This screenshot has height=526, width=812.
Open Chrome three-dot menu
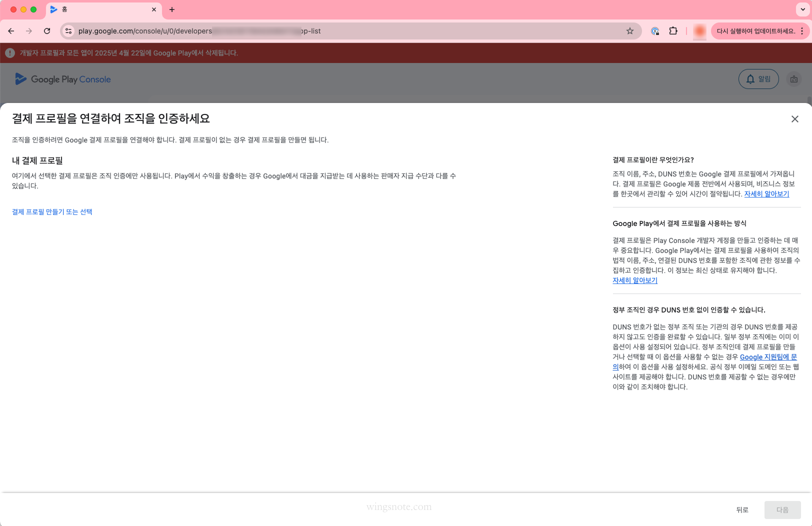click(x=802, y=31)
